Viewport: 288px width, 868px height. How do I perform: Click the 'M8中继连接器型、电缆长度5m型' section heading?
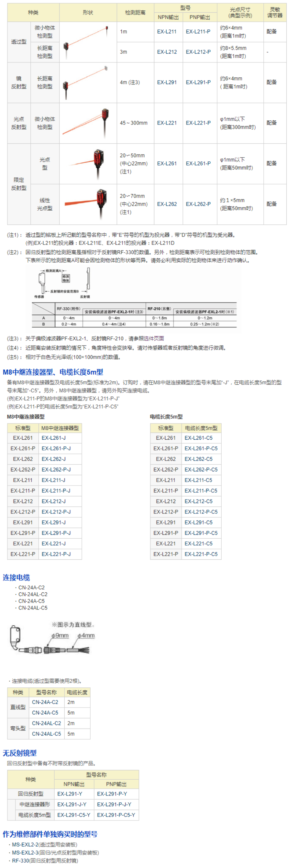tap(53, 372)
